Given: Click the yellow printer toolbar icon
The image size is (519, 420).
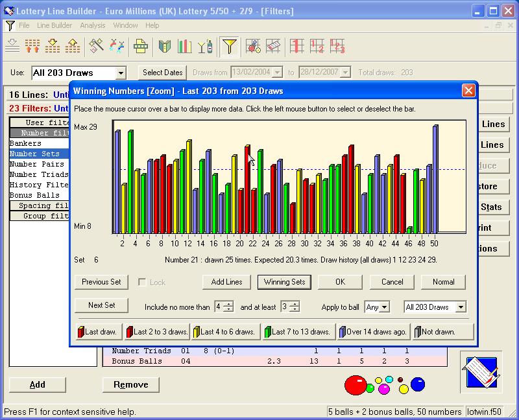Looking at the screenshot, I should [x=141, y=46].
